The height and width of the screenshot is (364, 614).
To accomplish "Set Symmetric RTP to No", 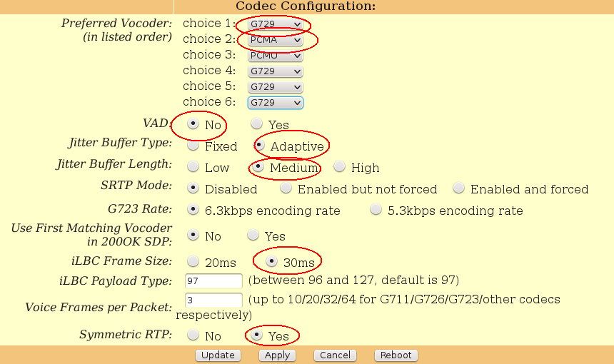I will coord(193,335).
